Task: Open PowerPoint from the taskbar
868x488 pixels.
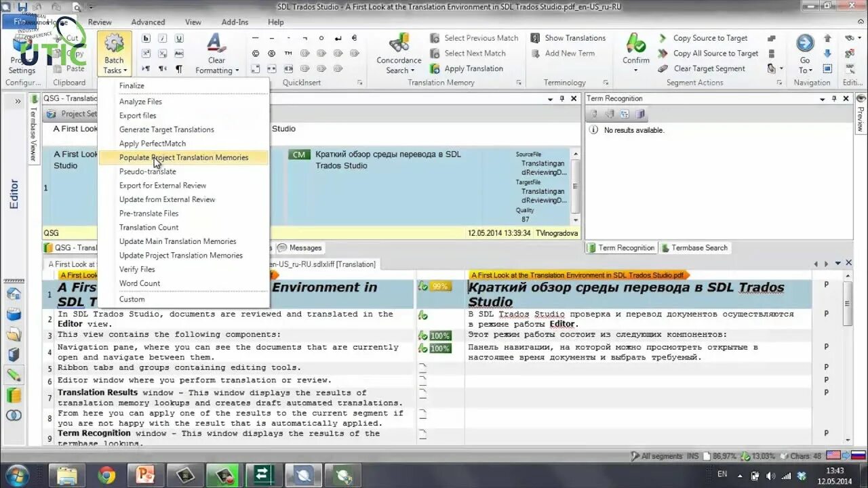Action: pyautogui.click(x=146, y=474)
